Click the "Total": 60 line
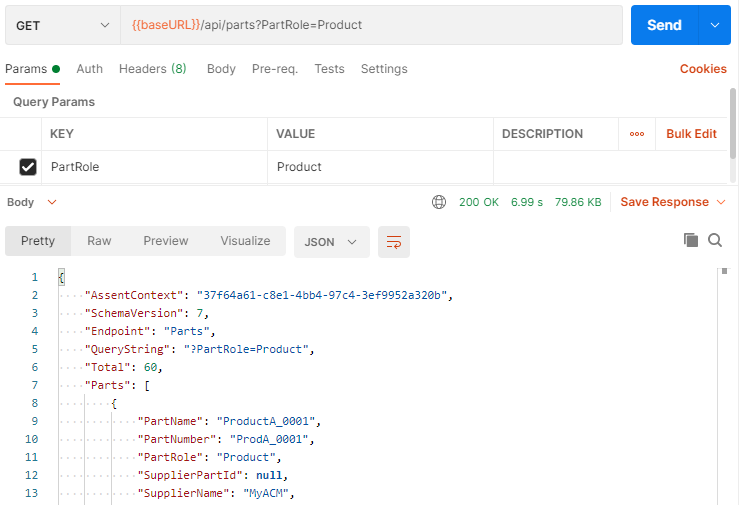741x505 pixels. 123,367
